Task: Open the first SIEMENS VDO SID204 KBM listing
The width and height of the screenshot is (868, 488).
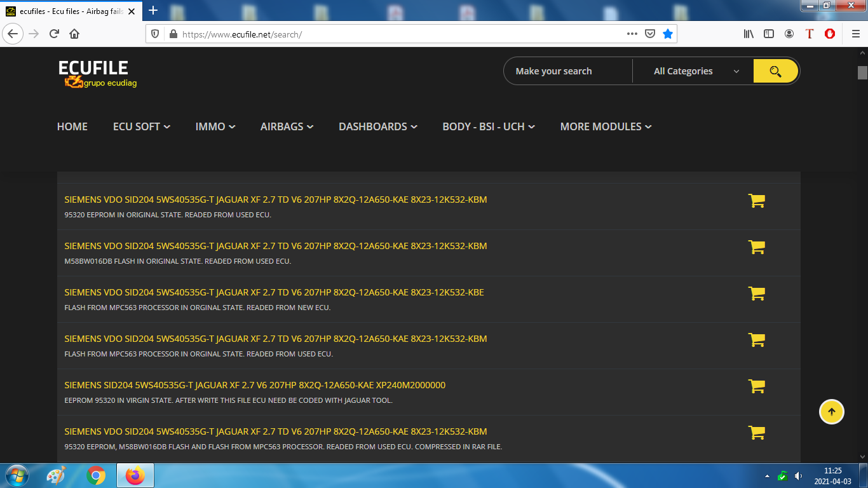Action: pos(275,200)
